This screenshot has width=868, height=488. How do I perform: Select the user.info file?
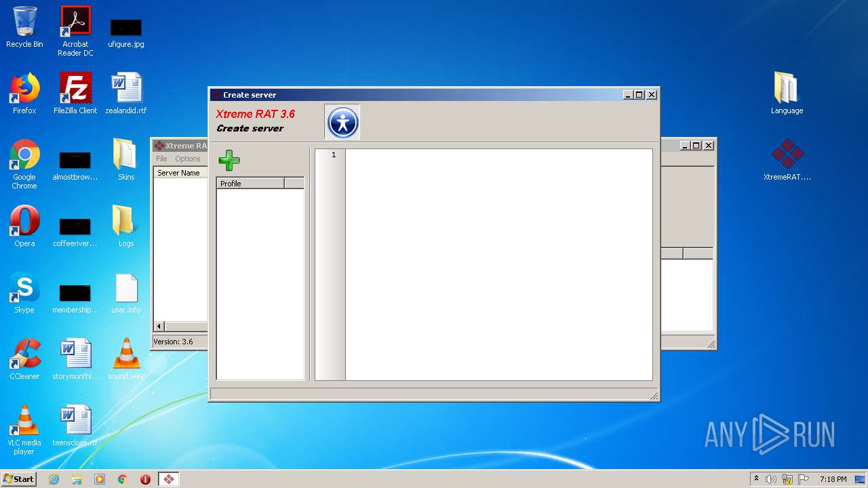pos(126,293)
